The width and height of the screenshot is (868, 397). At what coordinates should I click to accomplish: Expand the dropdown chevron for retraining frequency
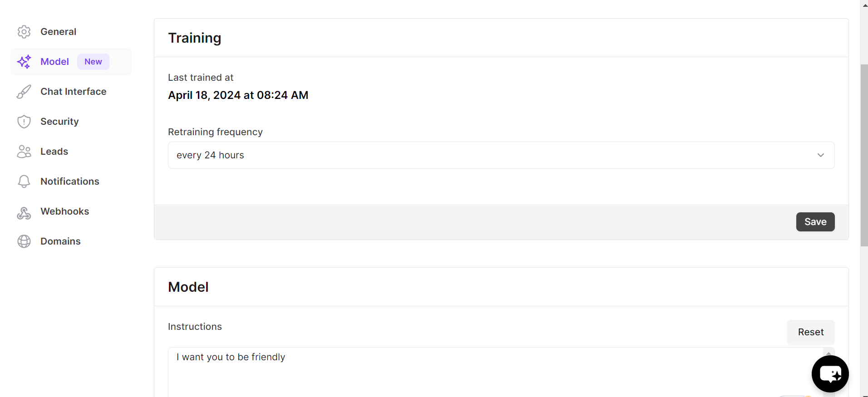[820, 155]
